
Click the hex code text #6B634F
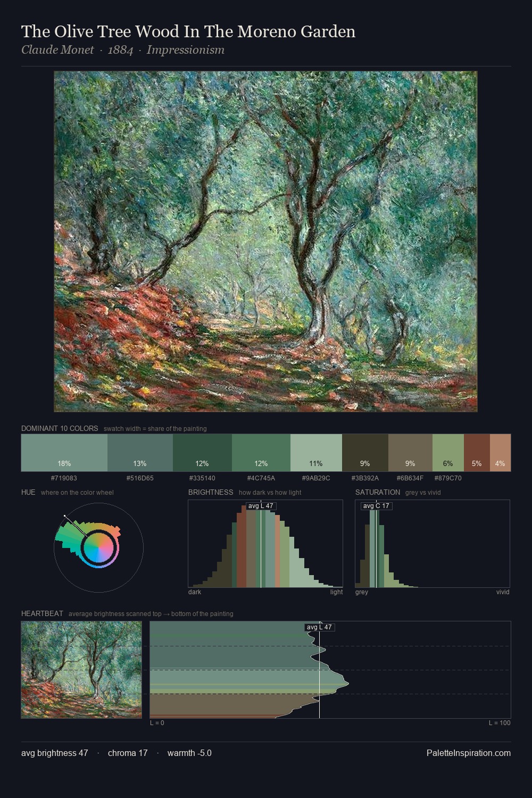(410, 478)
